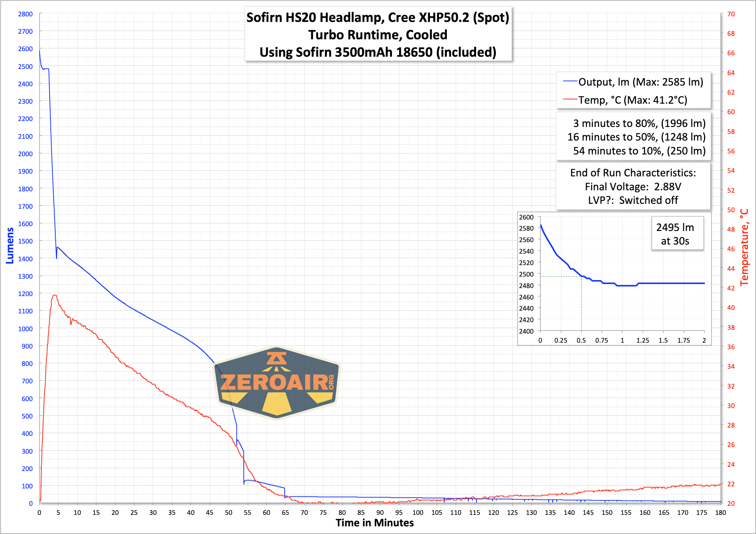Image resolution: width=756 pixels, height=534 pixels.
Task: Click the 15 label on the main time axis
Action: (96, 512)
